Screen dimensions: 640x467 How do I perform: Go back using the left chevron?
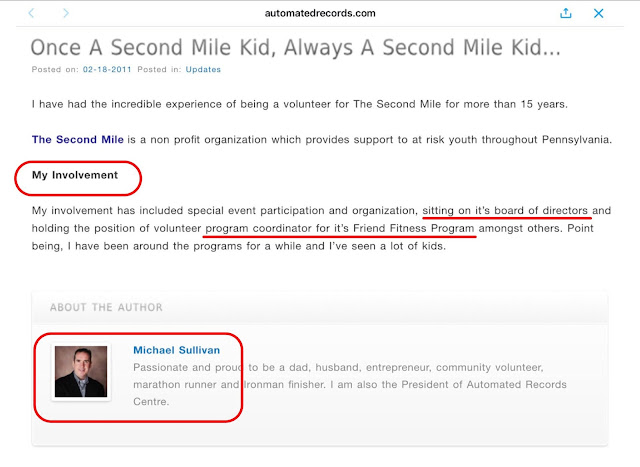coord(31,13)
